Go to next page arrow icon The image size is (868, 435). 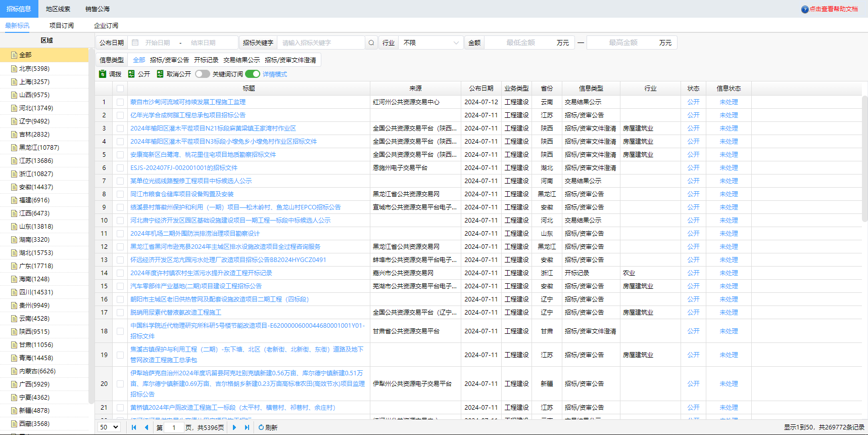coord(234,427)
